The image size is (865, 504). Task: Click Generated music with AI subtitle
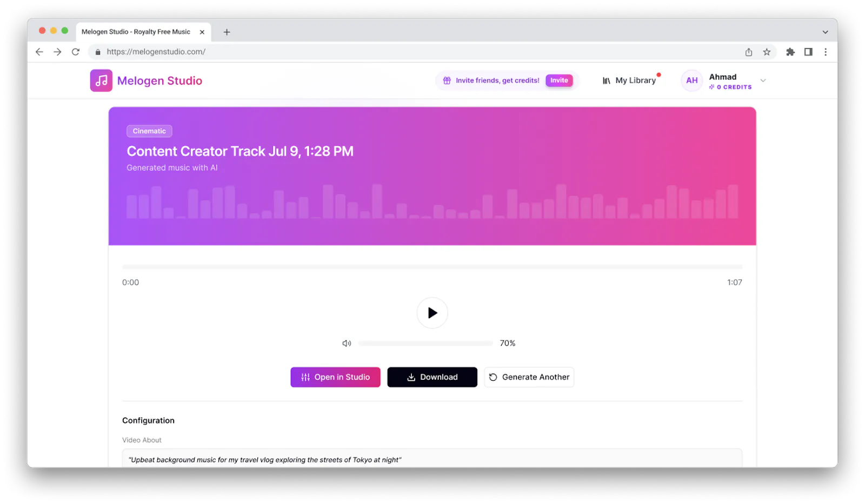pos(172,168)
